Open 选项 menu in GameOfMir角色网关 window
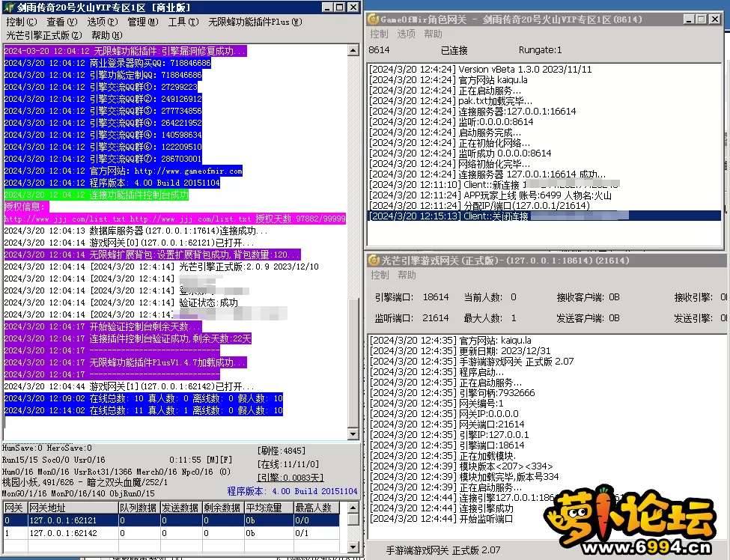Screen dimensions: 730x560 point(406,34)
